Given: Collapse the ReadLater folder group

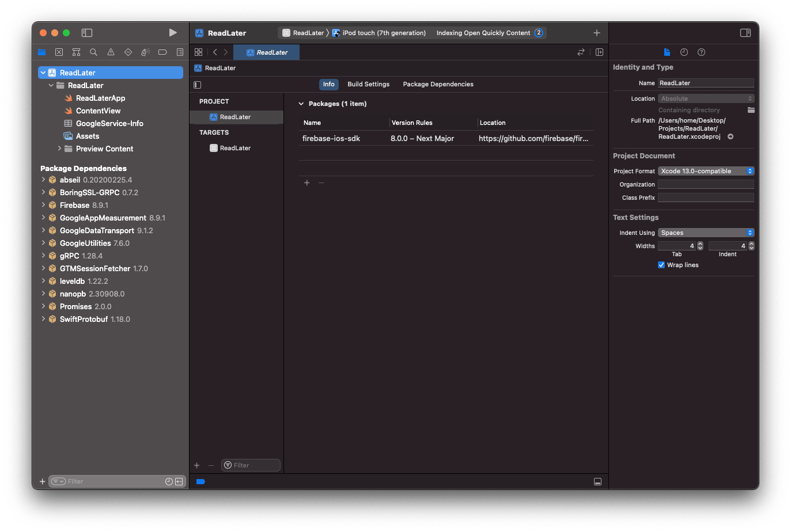Looking at the screenshot, I should pos(51,86).
